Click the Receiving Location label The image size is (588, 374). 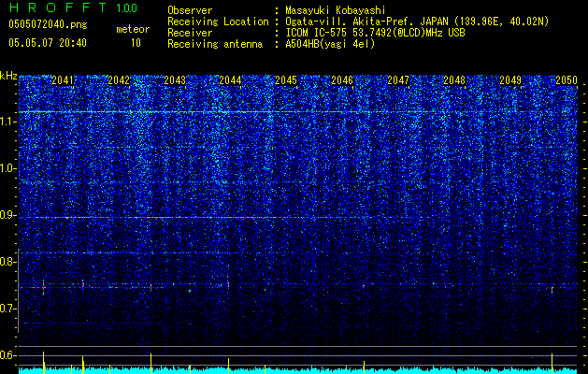point(218,22)
